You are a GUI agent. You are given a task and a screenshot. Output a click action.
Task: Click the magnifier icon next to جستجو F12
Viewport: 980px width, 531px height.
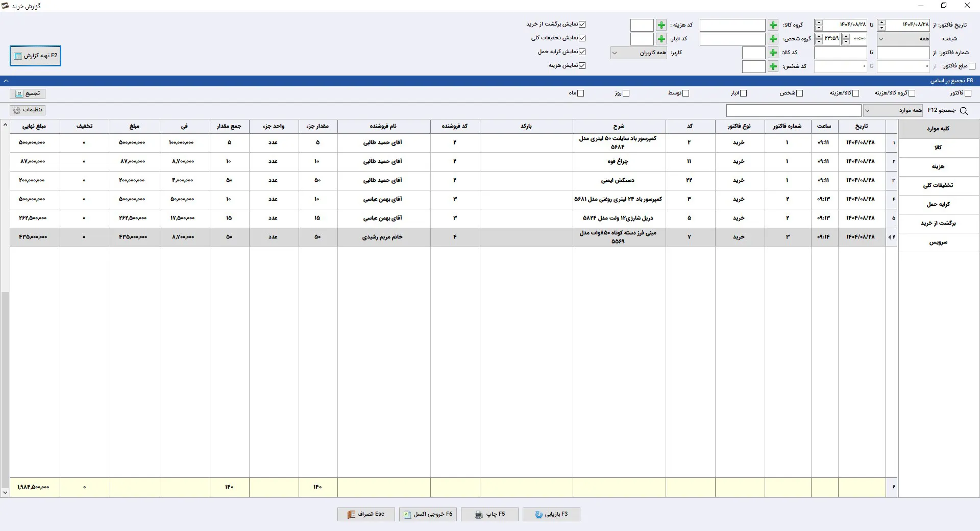click(x=964, y=111)
